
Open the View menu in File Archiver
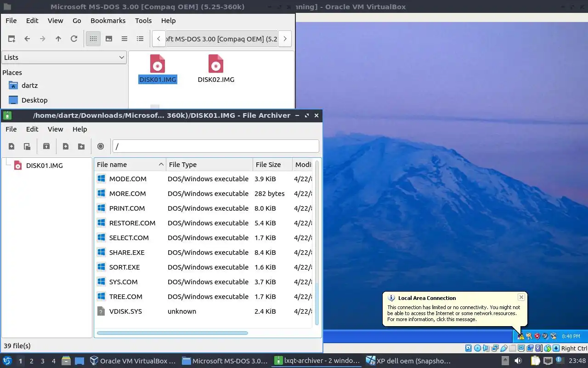click(55, 129)
